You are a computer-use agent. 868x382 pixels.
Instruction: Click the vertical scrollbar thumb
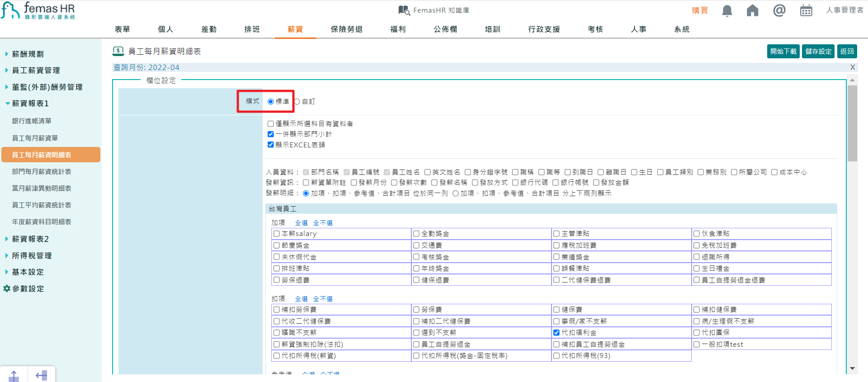[x=852, y=123]
